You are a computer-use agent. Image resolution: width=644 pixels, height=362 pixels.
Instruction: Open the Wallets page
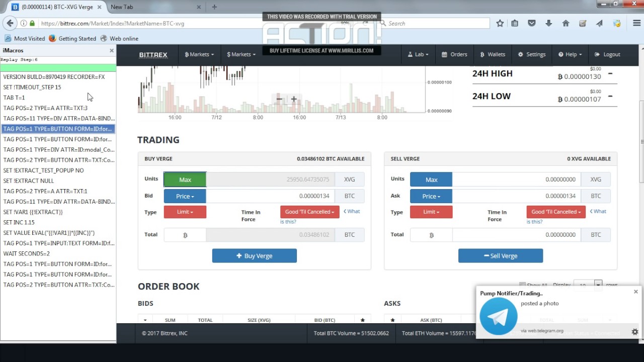coord(493,54)
